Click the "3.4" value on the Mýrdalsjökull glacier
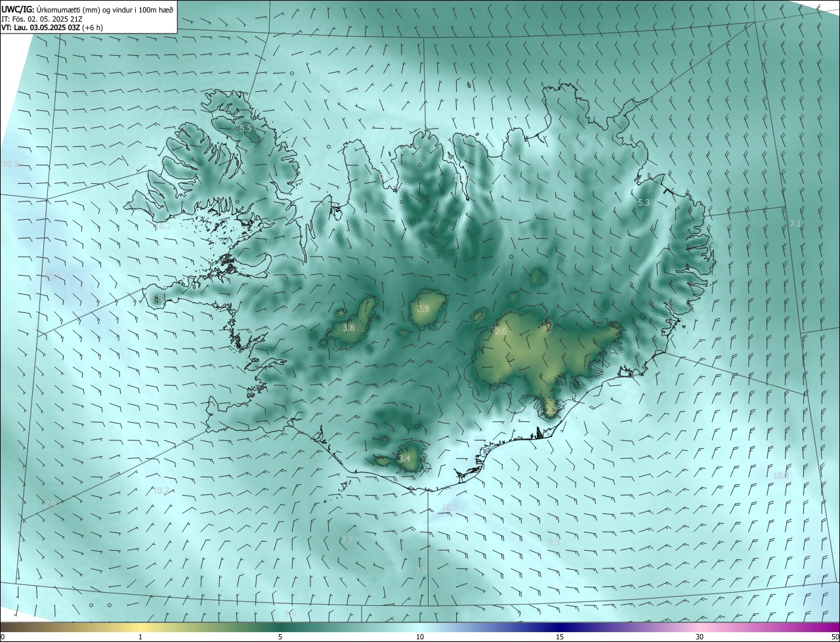The width and height of the screenshot is (840, 642). [404, 458]
